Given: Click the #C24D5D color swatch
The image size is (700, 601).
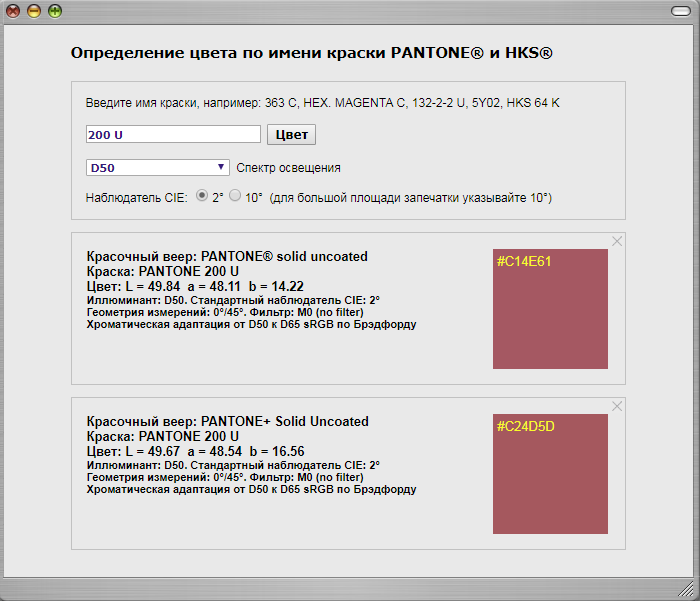Looking at the screenshot, I should (x=550, y=474).
